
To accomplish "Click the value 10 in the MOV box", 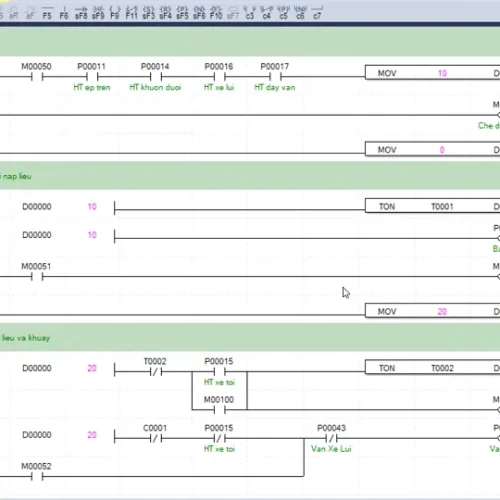I will point(442,73).
